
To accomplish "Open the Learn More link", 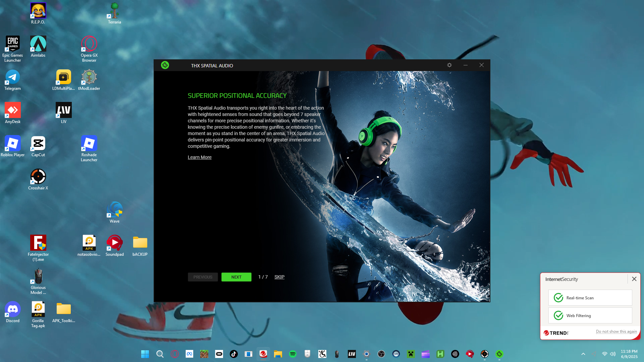I will point(200,157).
